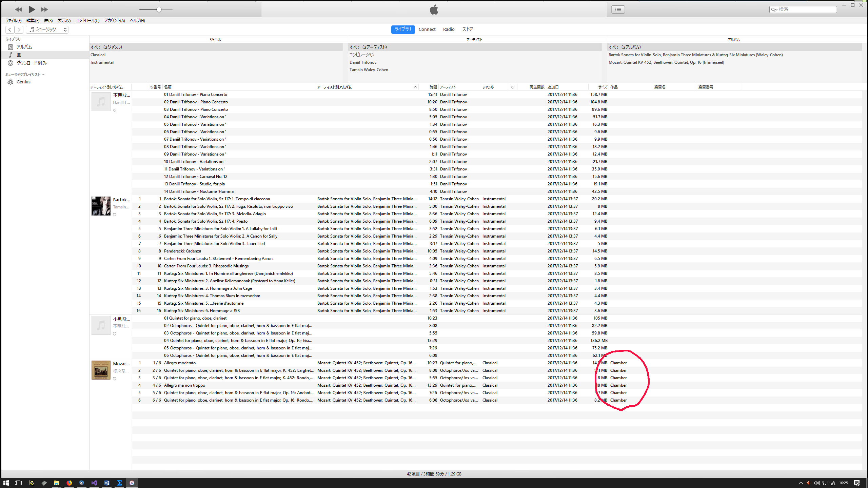Viewport: 868px width, 488px height.
Task: Click the fast-forward next track button
Action: (44, 9)
